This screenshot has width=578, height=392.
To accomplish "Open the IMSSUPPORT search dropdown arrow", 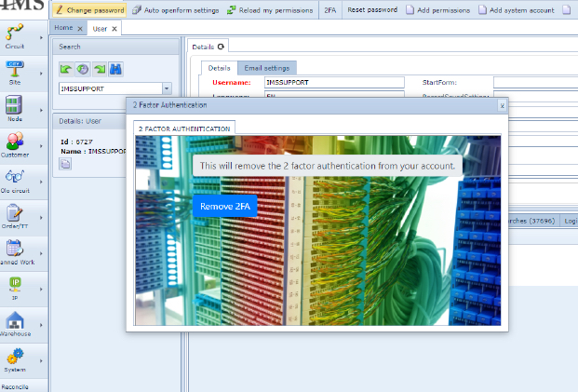I will pos(167,88).
